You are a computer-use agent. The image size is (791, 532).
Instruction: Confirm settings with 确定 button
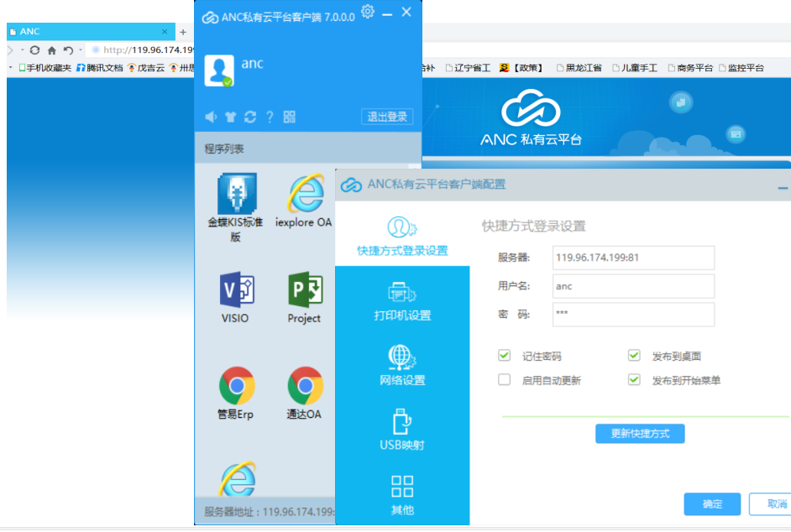[712, 503]
